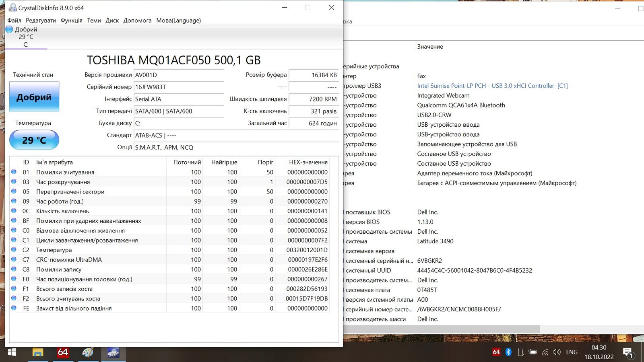
Task: Click the CrystalDiskInfo taskbar icon
Action: click(x=113, y=353)
